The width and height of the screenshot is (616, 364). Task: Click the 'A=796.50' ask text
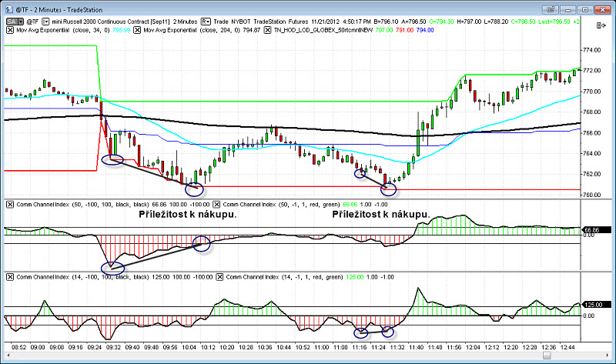click(413, 22)
